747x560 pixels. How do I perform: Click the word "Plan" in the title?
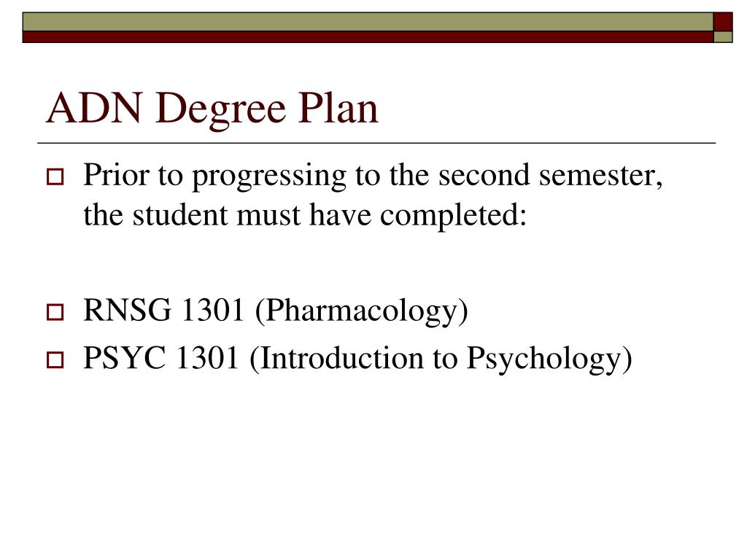pyautogui.click(x=338, y=108)
